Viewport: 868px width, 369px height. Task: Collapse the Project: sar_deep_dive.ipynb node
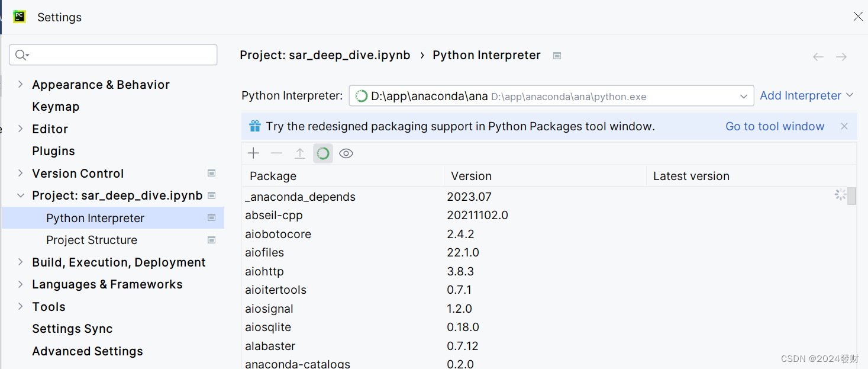click(21, 195)
